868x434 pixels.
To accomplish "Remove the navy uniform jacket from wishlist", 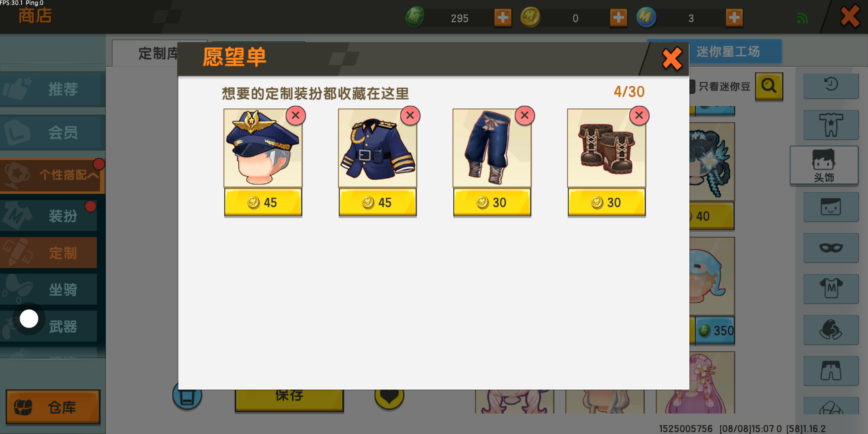I will point(410,116).
